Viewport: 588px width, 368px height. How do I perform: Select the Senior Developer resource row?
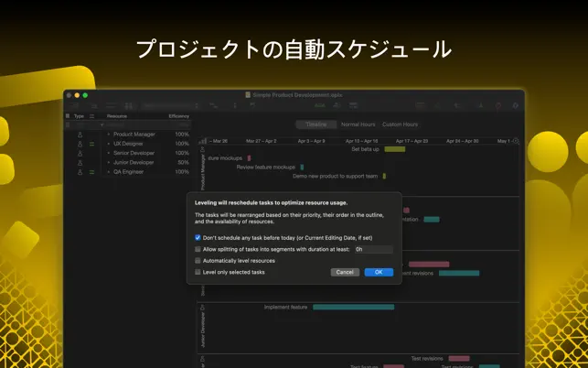[127, 153]
